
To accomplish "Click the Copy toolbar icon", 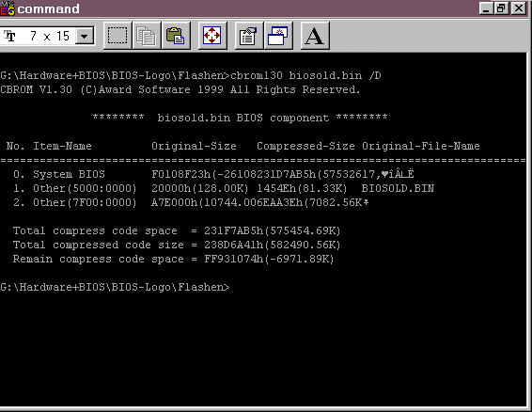I will point(147,36).
